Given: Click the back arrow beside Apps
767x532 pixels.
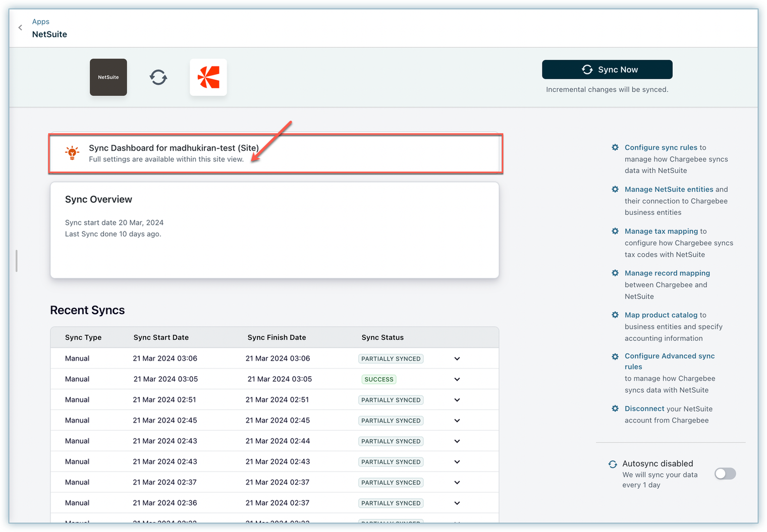Looking at the screenshot, I should (20, 28).
